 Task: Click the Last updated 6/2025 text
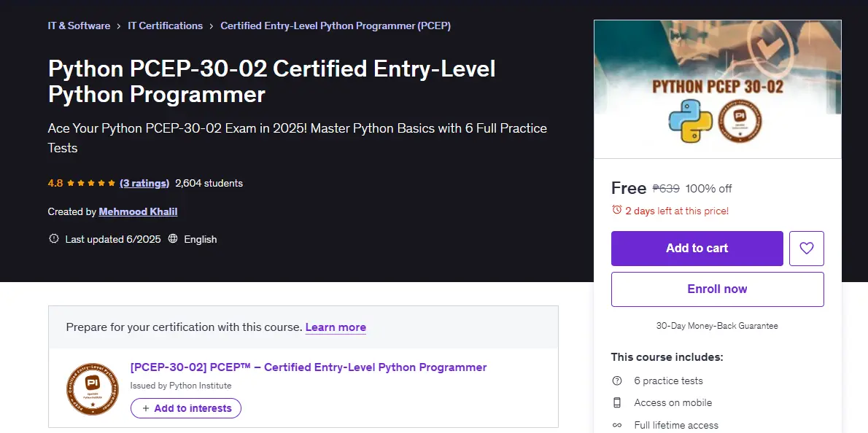tap(113, 239)
